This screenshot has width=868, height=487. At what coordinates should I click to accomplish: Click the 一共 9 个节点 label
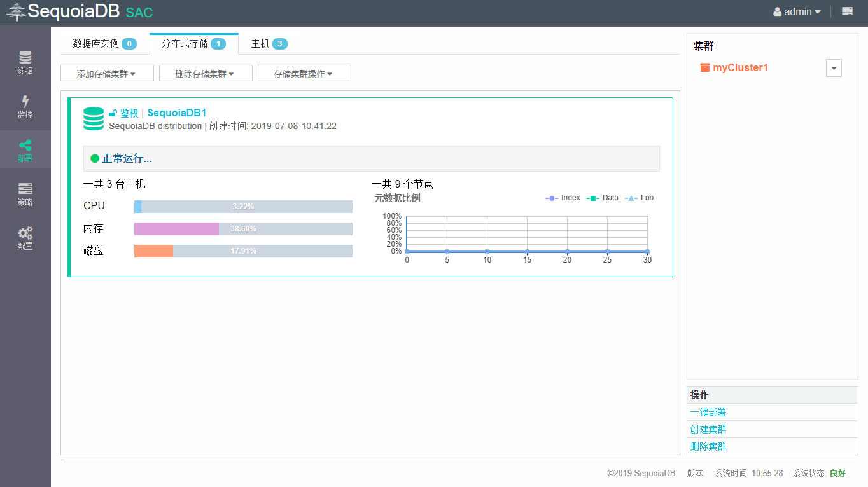402,184
